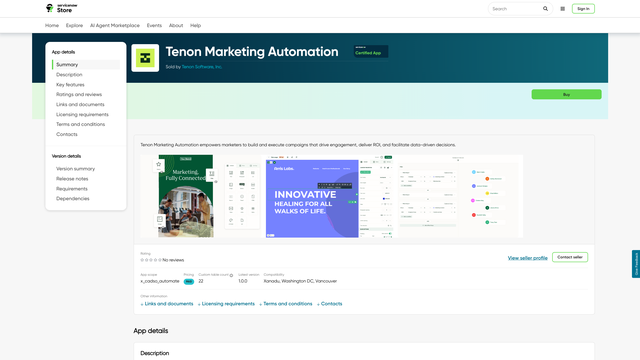This screenshot has width=640, height=360.
Task: Jump to Contacts anchor link below
Action: (330, 304)
